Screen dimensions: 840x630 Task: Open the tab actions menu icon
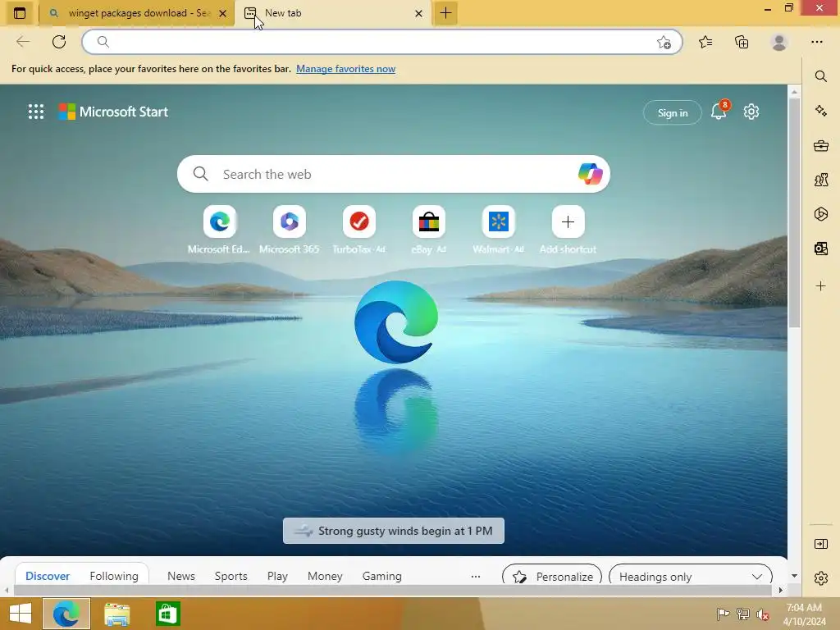coord(20,13)
